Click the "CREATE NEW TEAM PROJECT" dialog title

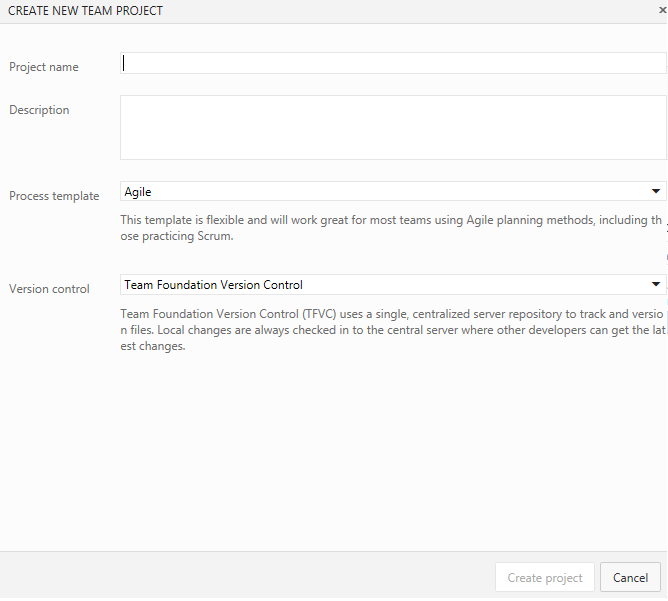pyautogui.click(x=86, y=11)
